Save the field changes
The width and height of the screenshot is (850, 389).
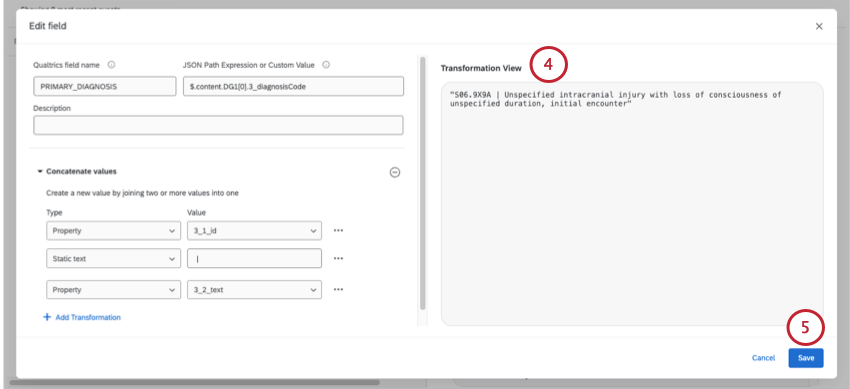tap(806, 358)
